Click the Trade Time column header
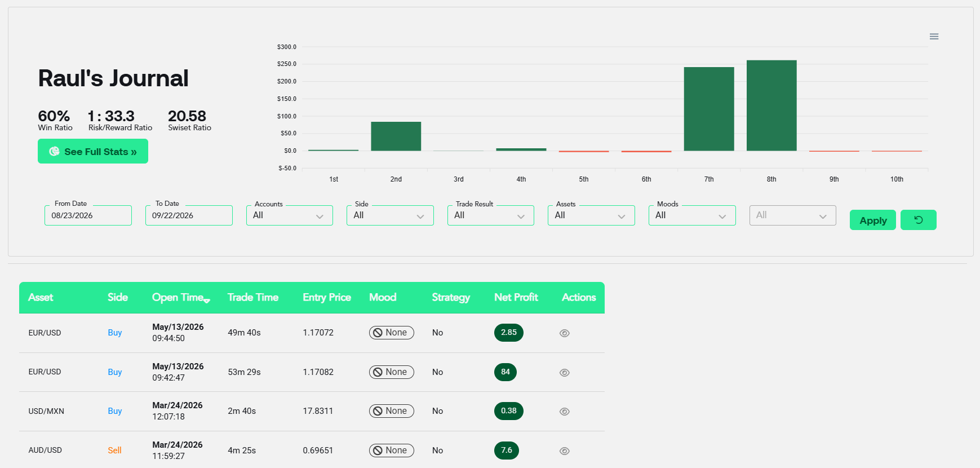 coord(253,297)
